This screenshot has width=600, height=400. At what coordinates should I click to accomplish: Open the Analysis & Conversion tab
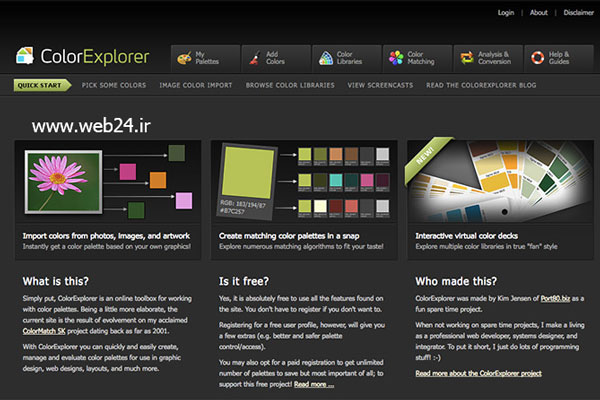click(488, 58)
